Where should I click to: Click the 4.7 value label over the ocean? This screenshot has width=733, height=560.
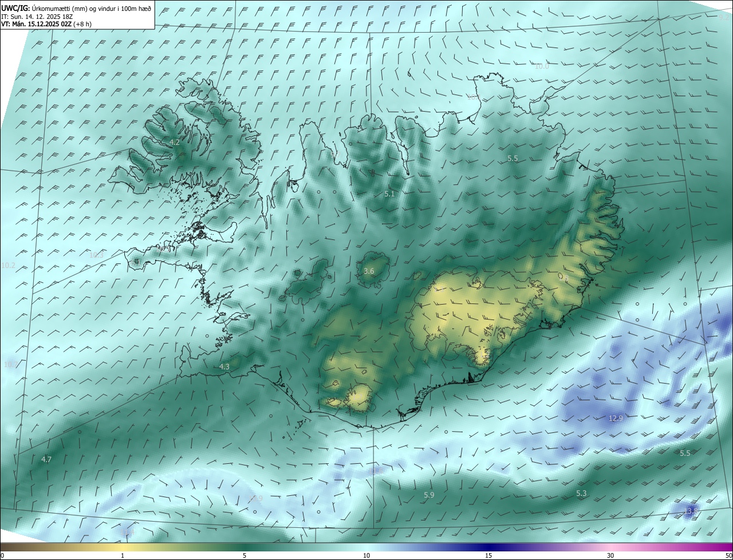46,459
